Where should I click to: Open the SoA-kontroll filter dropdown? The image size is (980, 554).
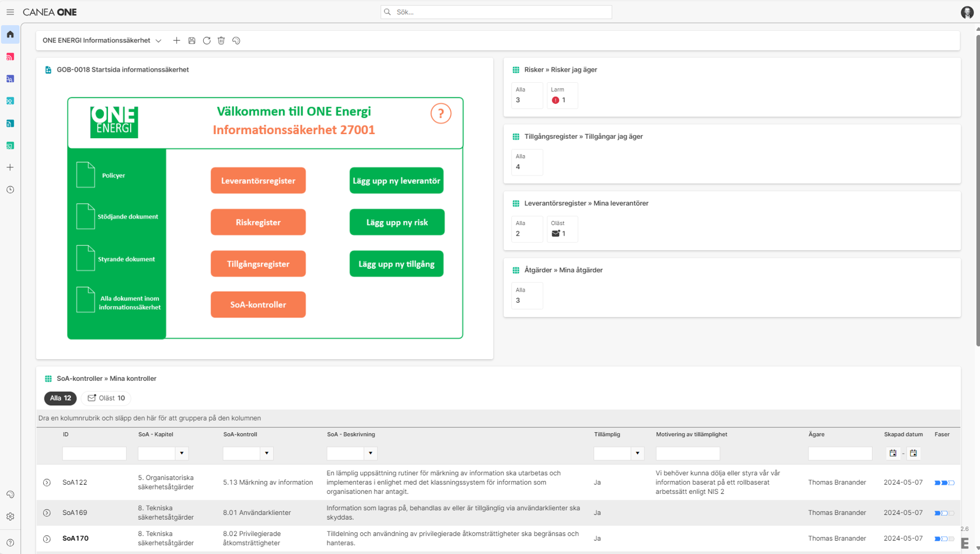point(267,453)
